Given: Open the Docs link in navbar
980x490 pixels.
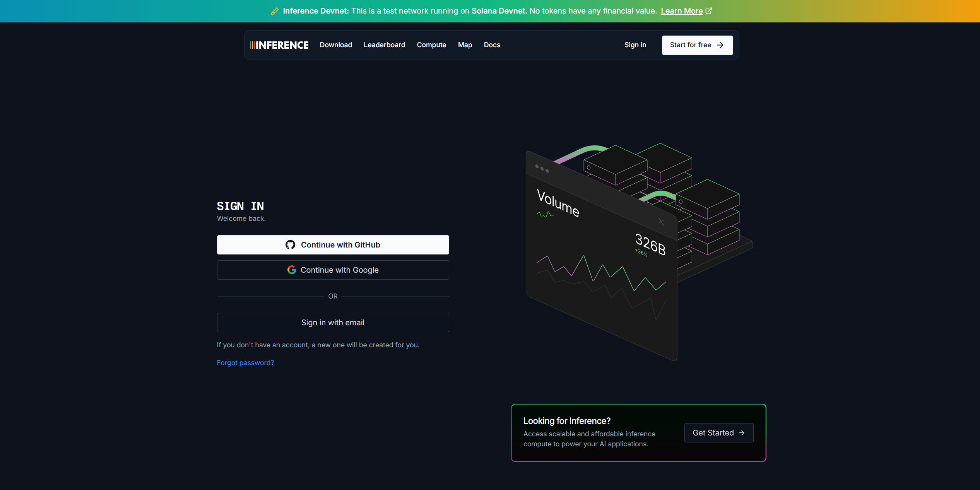Looking at the screenshot, I should coord(492,45).
